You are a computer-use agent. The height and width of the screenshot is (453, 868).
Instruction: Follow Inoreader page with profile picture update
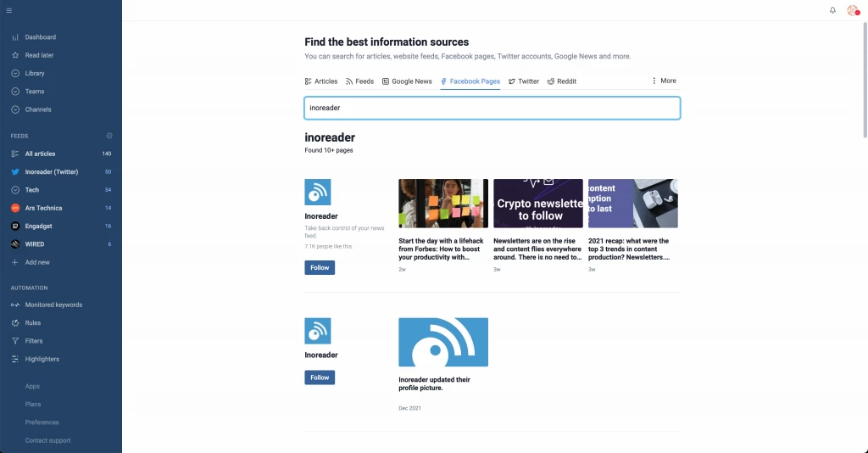point(320,377)
